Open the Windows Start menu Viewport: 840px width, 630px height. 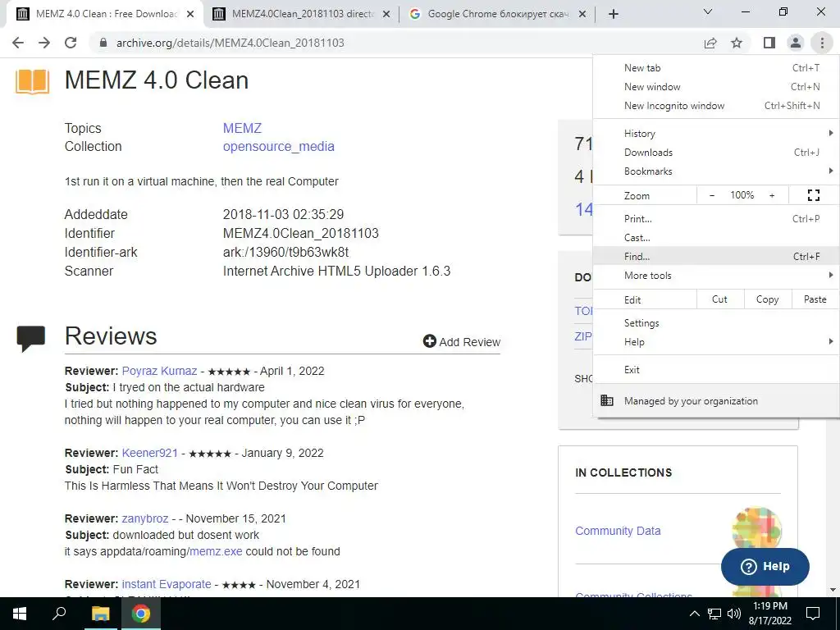point(20,614)
